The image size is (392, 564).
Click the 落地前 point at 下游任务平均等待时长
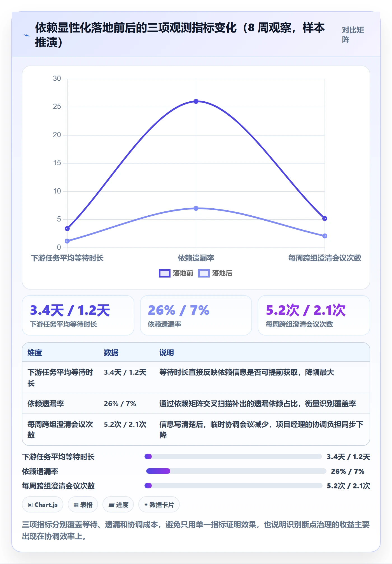(x=67, y=229)
